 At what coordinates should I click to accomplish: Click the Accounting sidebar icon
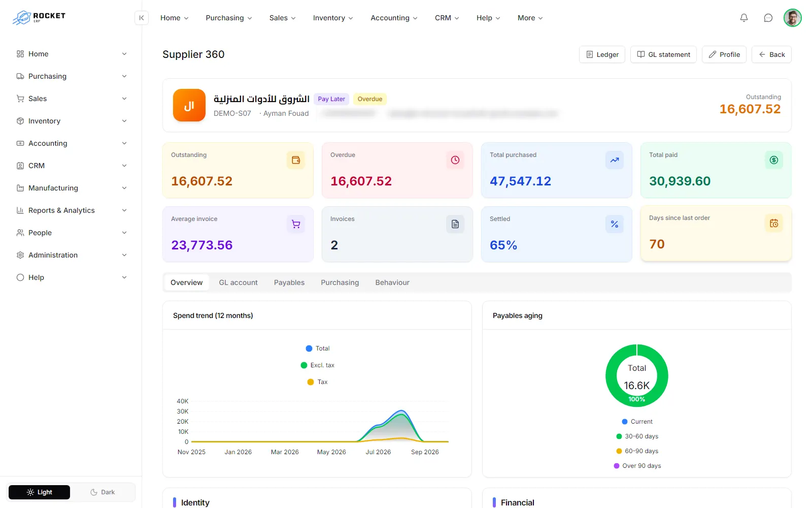[20, 143]
